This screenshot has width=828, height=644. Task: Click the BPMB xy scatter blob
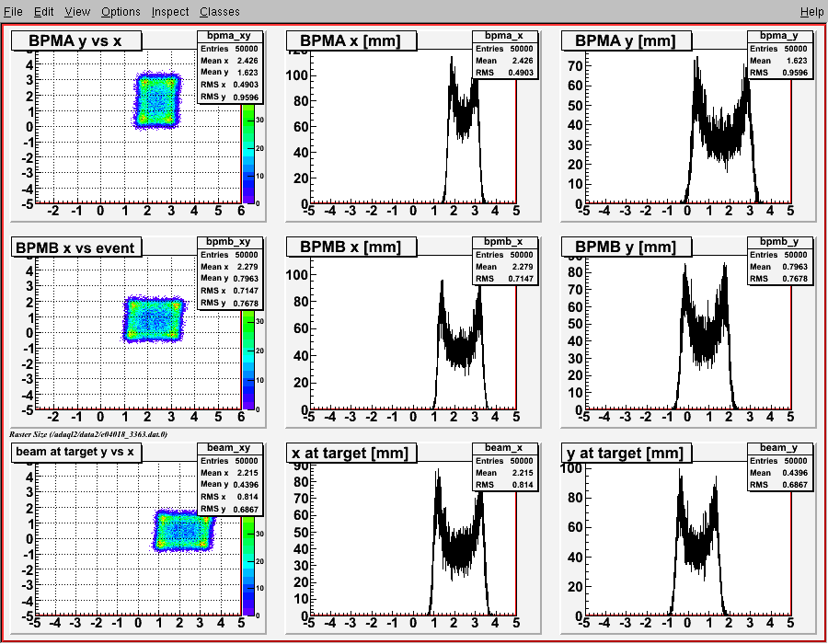[154, 319]
